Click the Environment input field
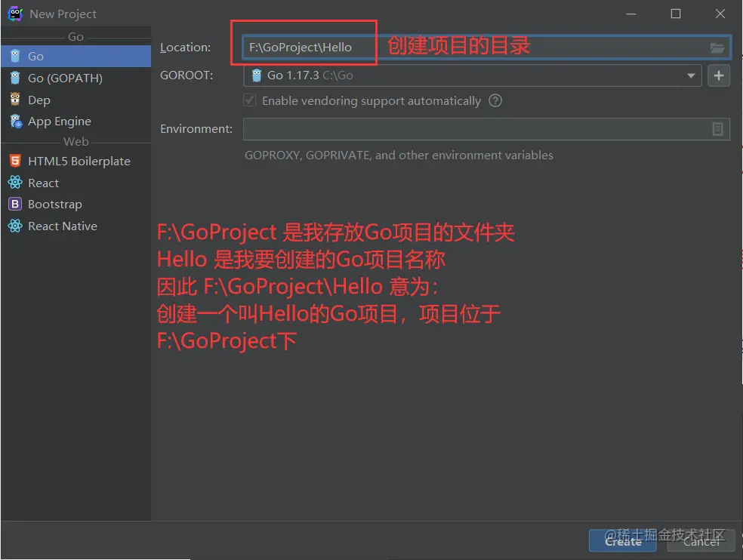 pos(486,129)
